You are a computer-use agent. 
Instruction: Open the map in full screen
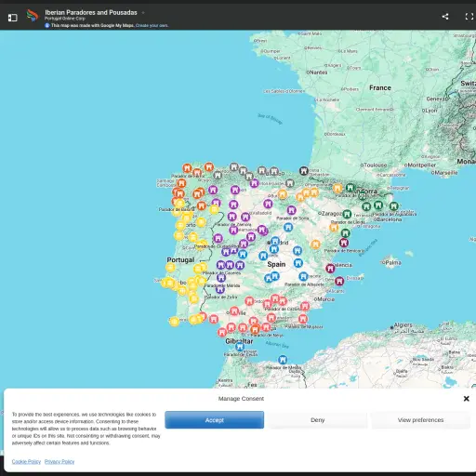pyautogui.click(x=469, y=17)
